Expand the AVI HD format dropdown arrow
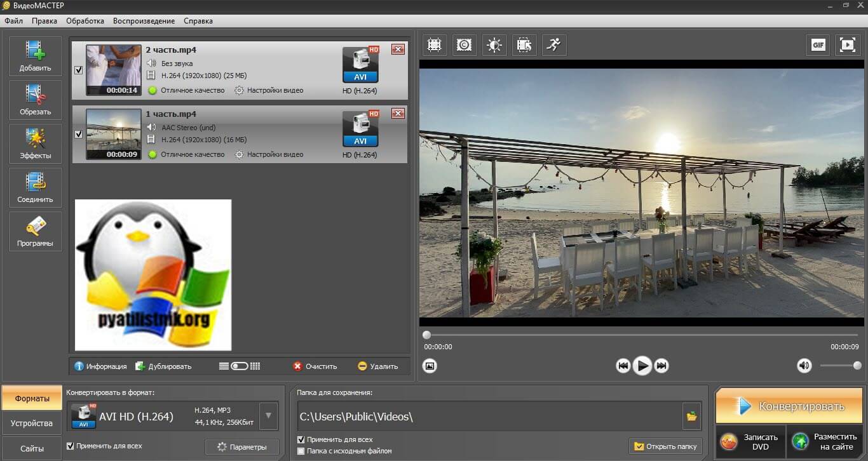 (269, 417)
